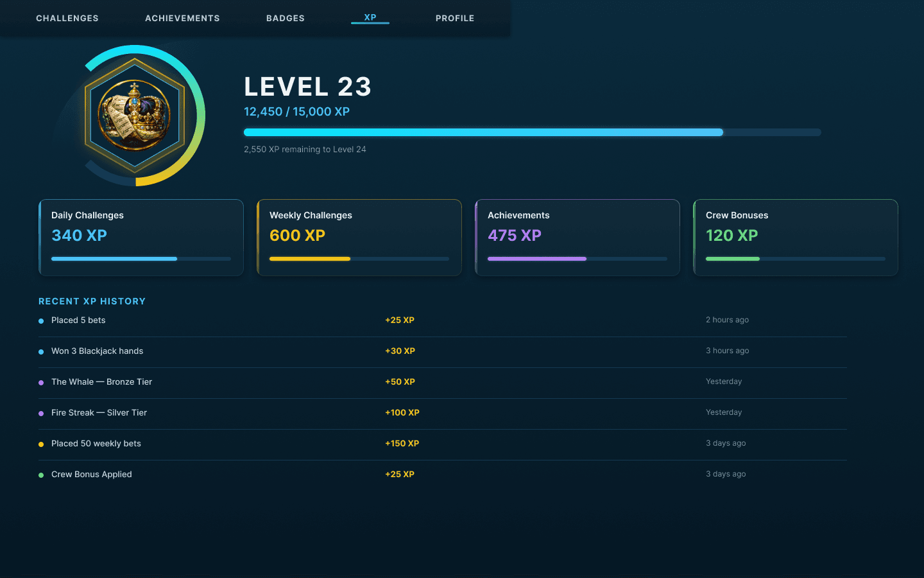Image resolution: width=924 pixels, height=578 pixels.
Task: Click the "+30 XP" reward value
Action: tap(400, 351)
